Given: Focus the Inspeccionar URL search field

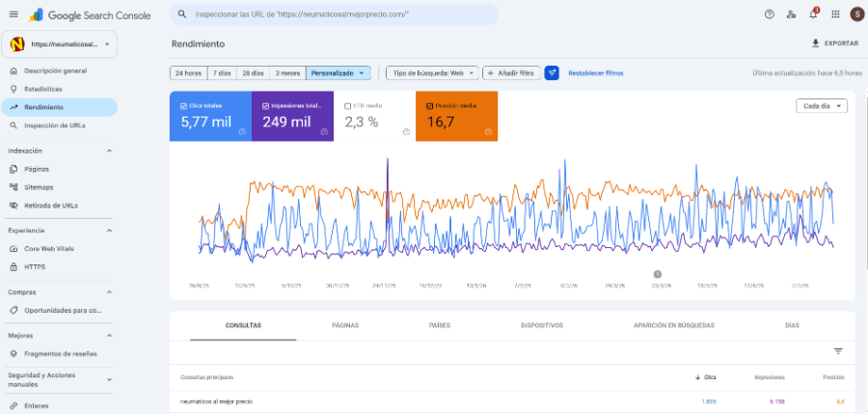Looking at the screenshot, I should (x=334, y=14).
